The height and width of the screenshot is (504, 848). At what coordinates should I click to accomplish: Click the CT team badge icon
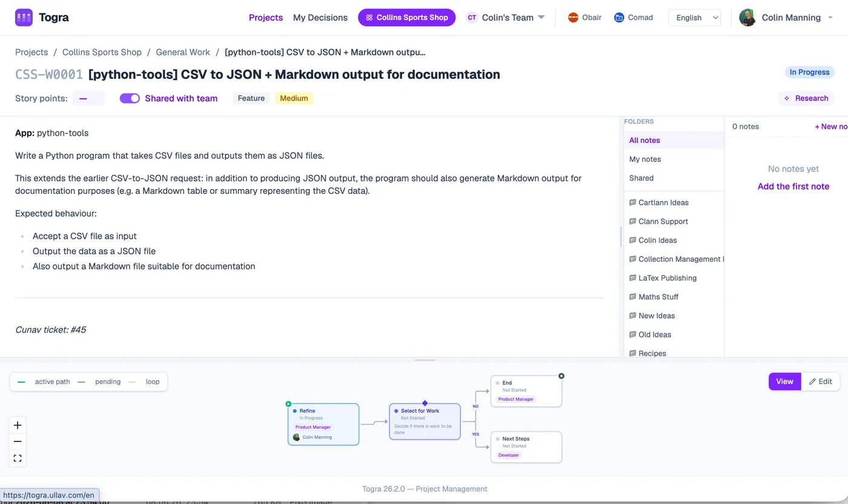472,18
